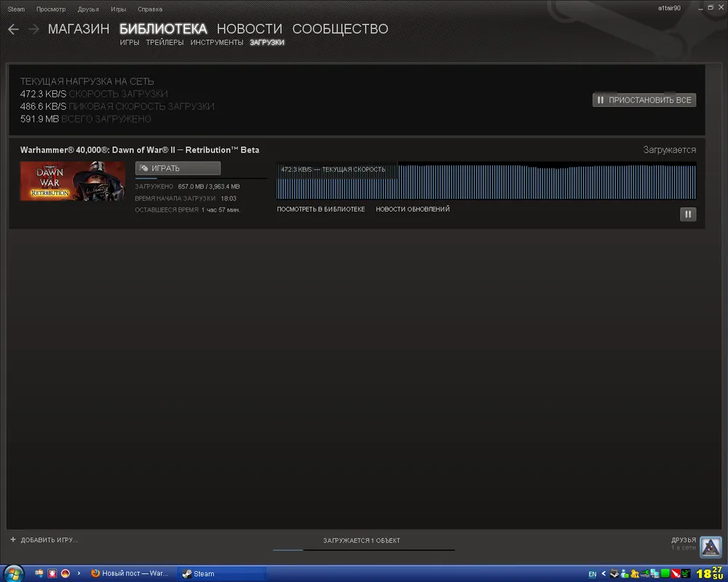Click the red download quick launch icon
Image resolution: width=728 pixels, height=582 pixels.
52,573
